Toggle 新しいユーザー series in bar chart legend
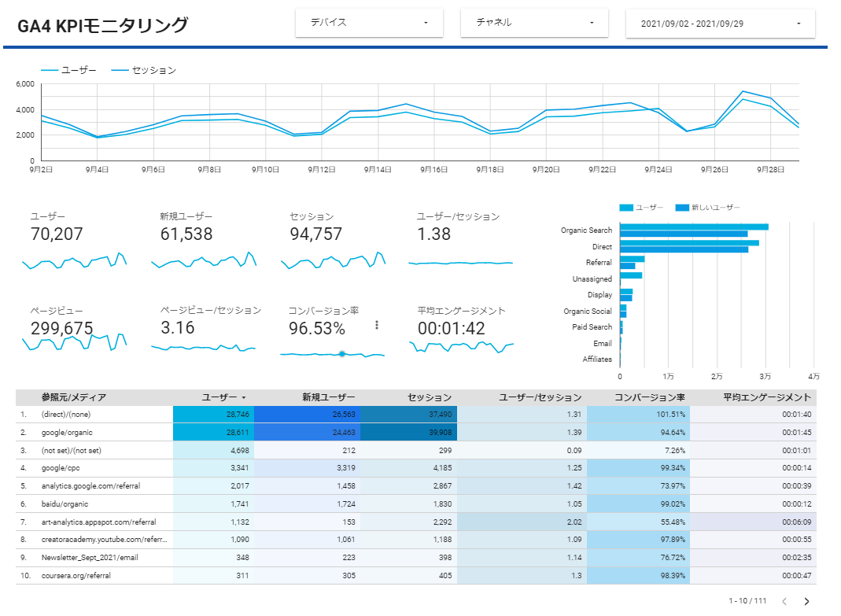The width and height of the screenshot is (841, 616). click(715, 208)
